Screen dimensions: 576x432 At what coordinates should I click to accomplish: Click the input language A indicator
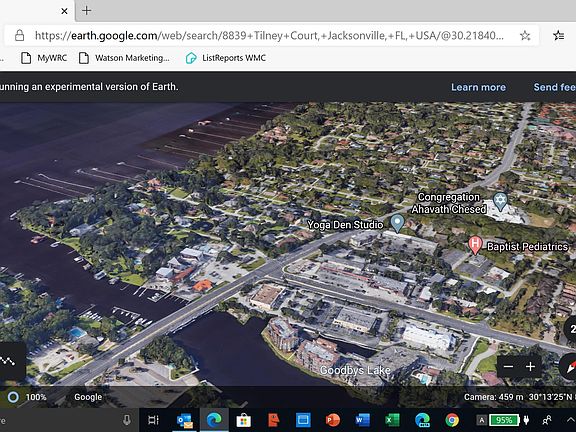482,420
